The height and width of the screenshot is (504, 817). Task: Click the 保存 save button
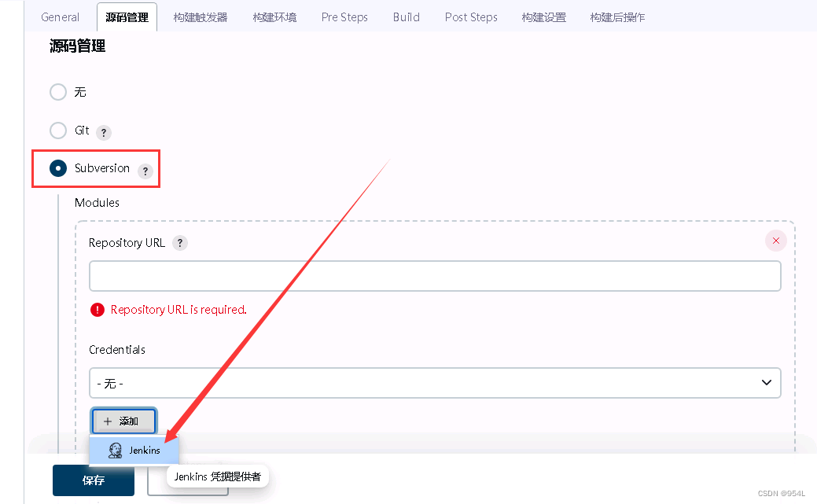coord(93,480)
